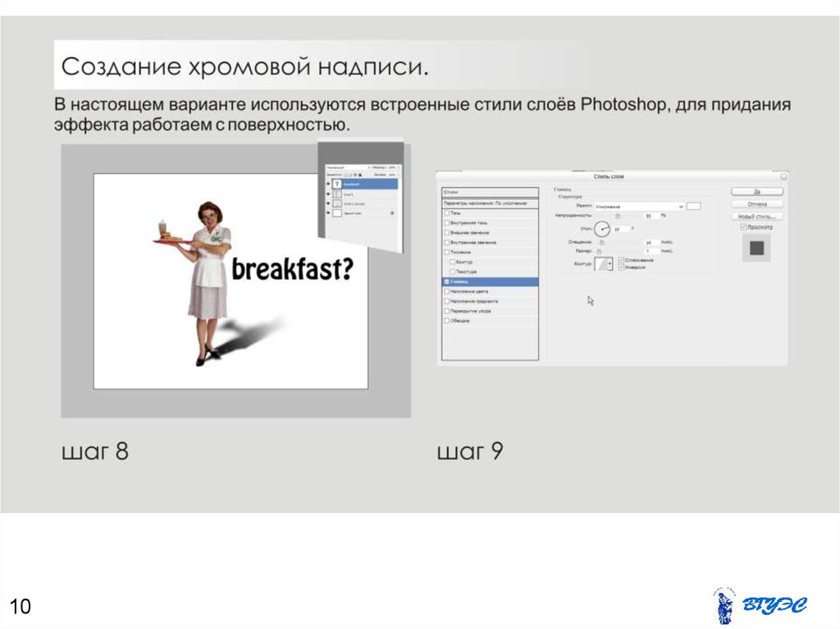Click the waitress image on canvas

point(200,282)
